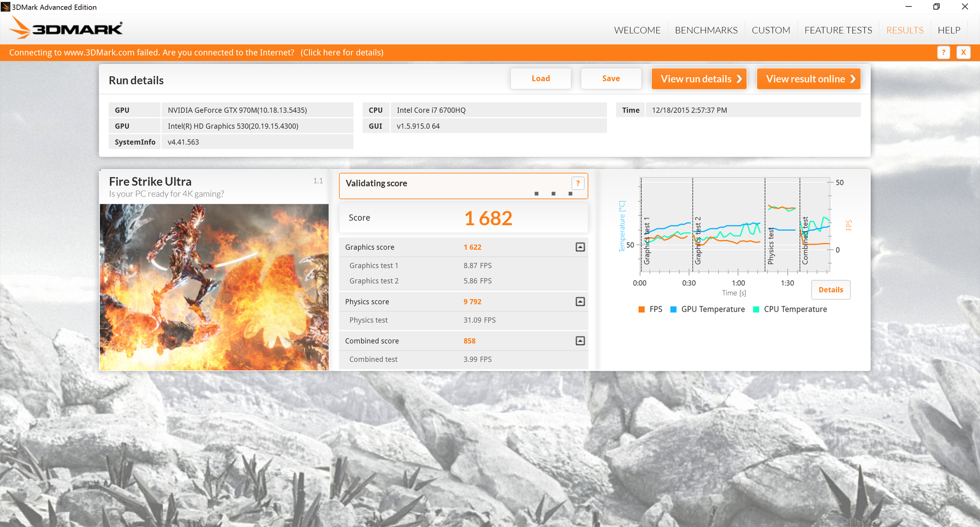This screenshot has height=527, width=980.
Task: Click the help question mark in the orange banner
Action: 943,52
